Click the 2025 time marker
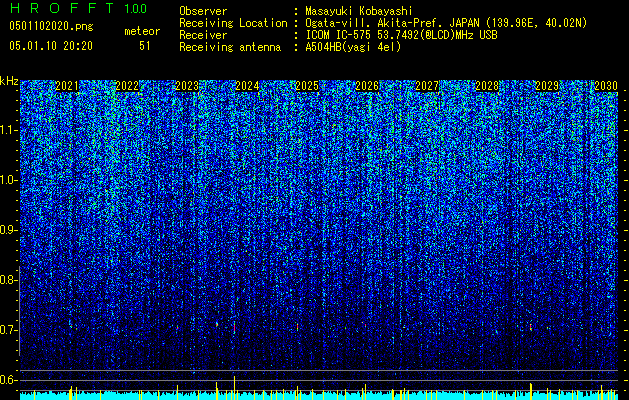629x400 pixels. (x=307, y=86)
